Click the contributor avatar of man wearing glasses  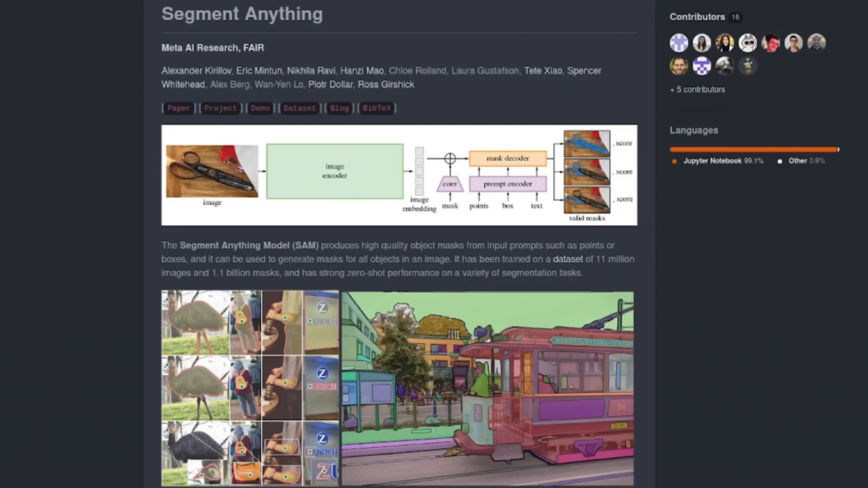pyautogui.click(x=793, y=43)
